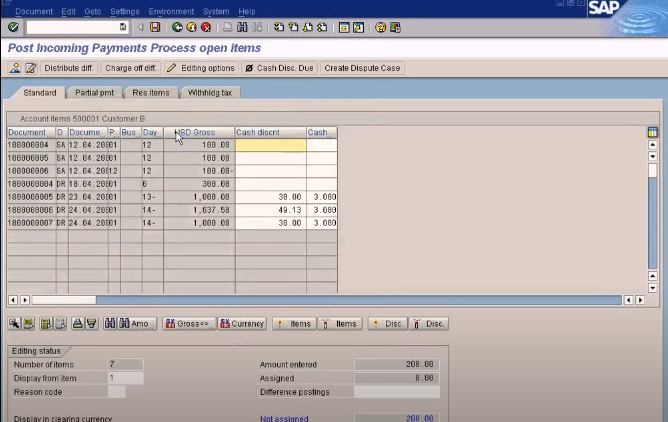Open the Goto menu
This screenshot has width=668, height=422.
click(x=92, y=11)
